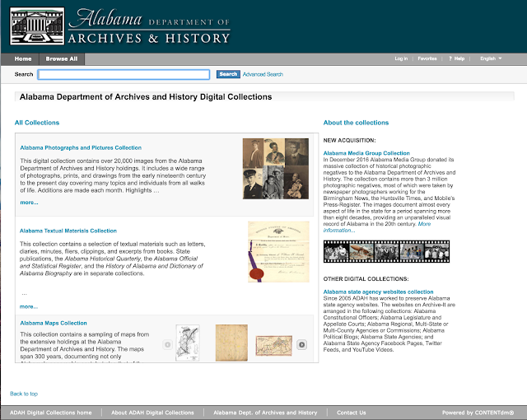Click Back to top link

coord(24,394)
